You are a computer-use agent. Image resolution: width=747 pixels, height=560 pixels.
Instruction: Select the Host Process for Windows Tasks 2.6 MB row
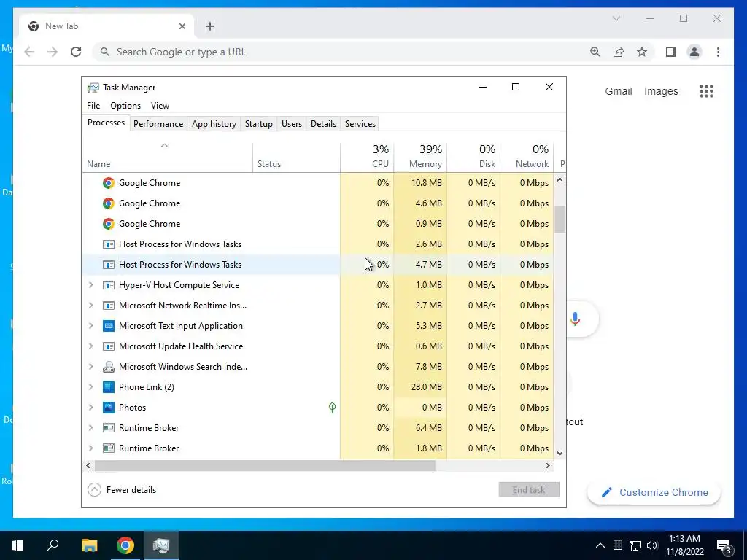tap(318, 244)
